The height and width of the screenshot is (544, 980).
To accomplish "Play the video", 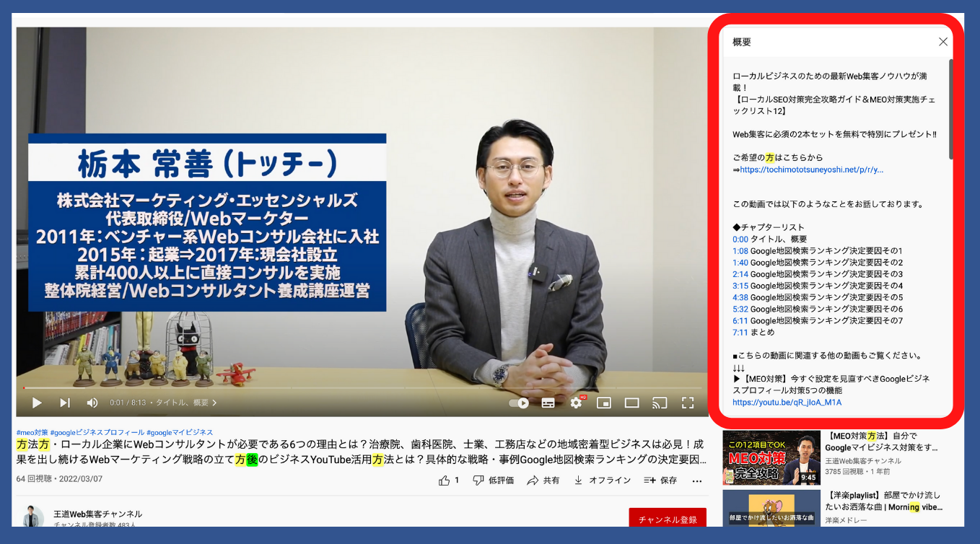I will [37, 403].
